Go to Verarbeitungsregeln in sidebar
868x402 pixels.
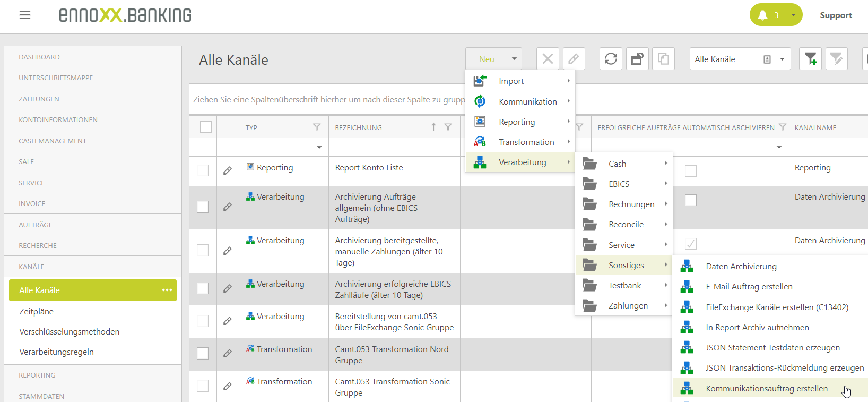click(56, 352)
